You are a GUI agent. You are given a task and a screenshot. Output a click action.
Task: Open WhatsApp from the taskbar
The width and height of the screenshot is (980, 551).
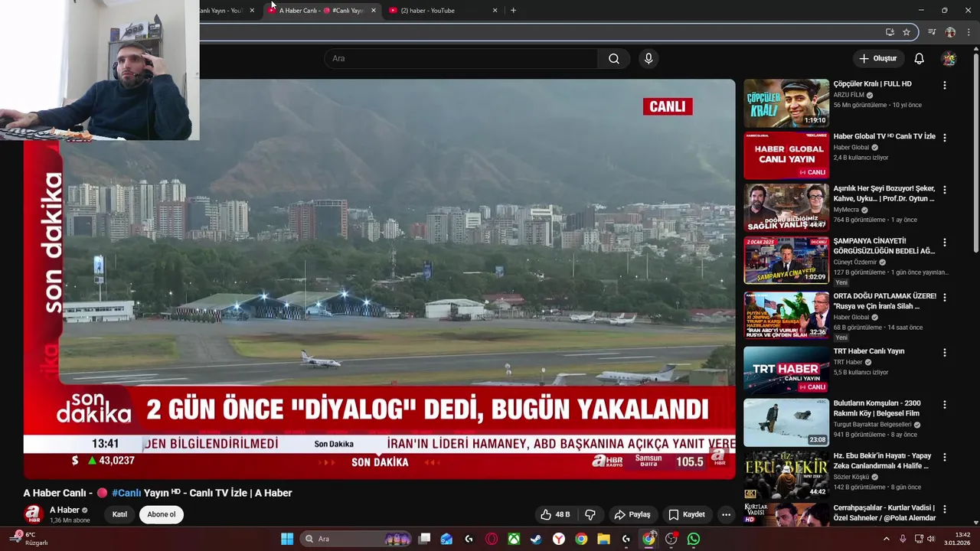[694, 539]
